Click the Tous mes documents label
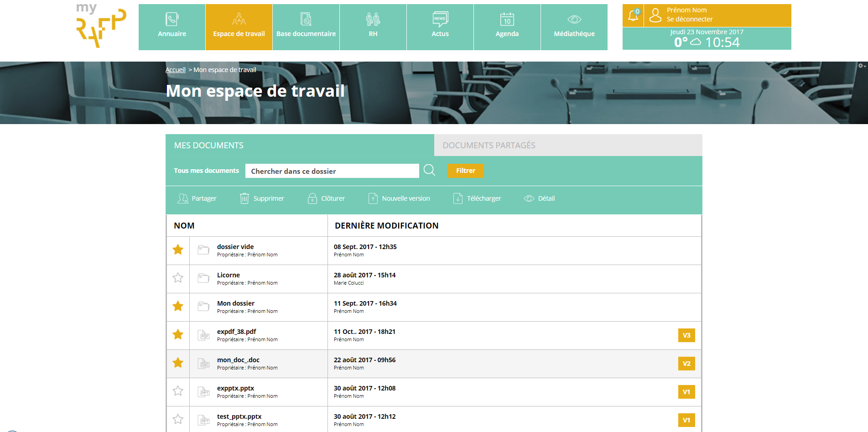The height and width of the screenshot is (432, 868). click(206, 171)
